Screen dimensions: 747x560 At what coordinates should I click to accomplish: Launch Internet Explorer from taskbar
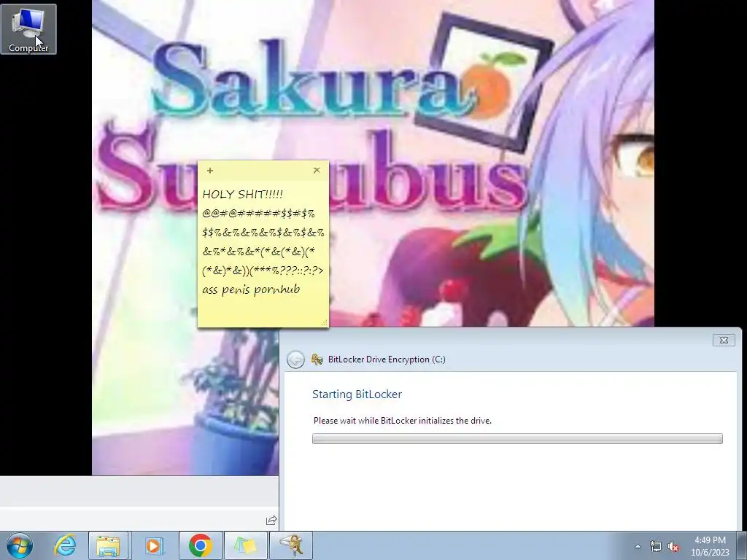click(x=65, y=545)
